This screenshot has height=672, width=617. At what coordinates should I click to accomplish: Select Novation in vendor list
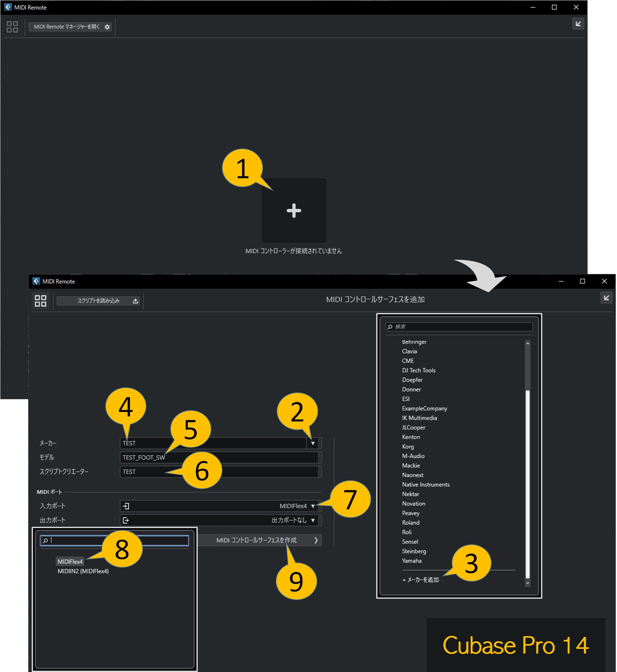(x=414, y=504)
